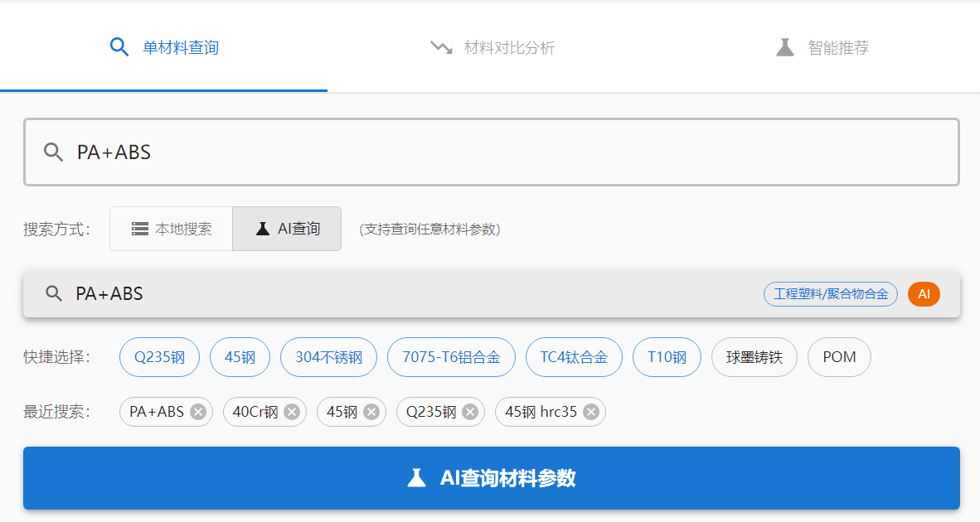Remove 45钢 hrc35 from recent searches
The height and width of the screenshot is (522, 980).
pos(591,412)
